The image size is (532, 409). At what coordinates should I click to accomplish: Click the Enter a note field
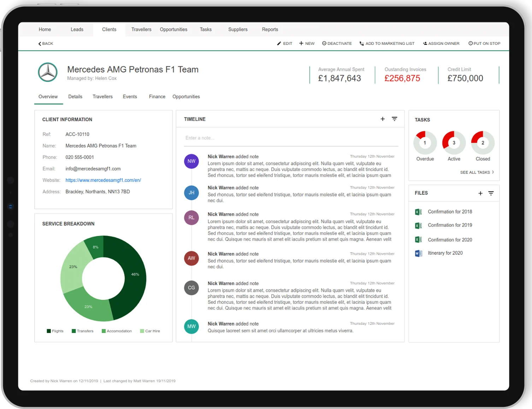pyautogui.click(x=291, y=138)
